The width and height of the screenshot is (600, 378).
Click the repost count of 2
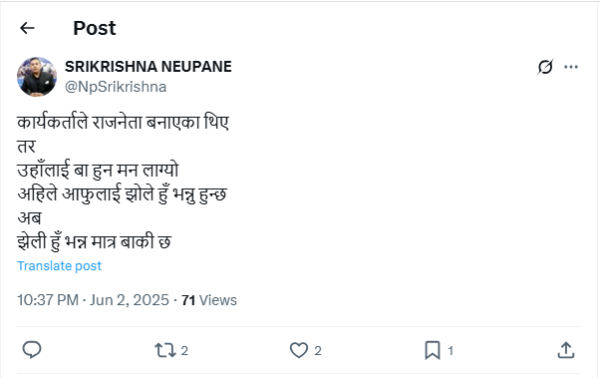184,350
